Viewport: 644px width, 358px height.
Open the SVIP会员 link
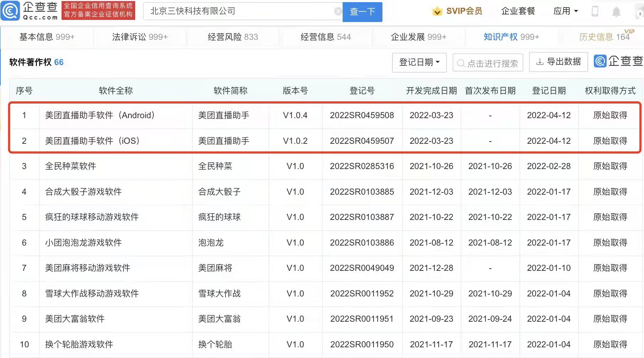pos(464,11)
